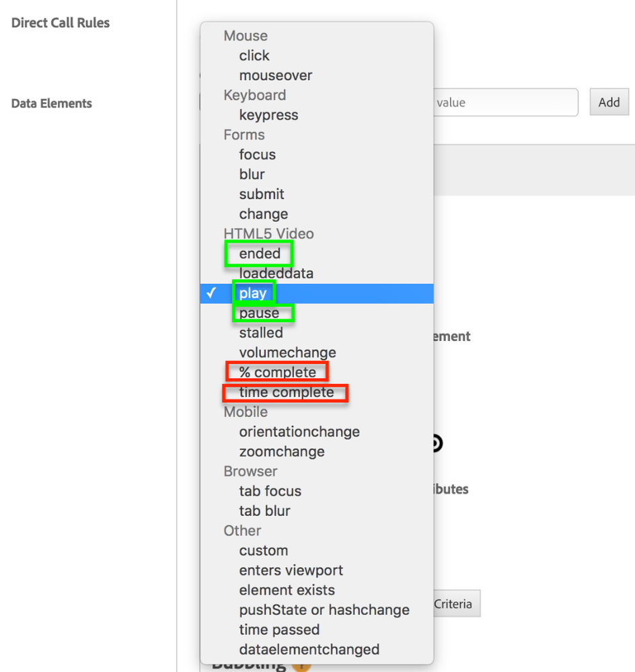
Task: Select the change form event
Action: pyautogui.click(x=263, y=214)
